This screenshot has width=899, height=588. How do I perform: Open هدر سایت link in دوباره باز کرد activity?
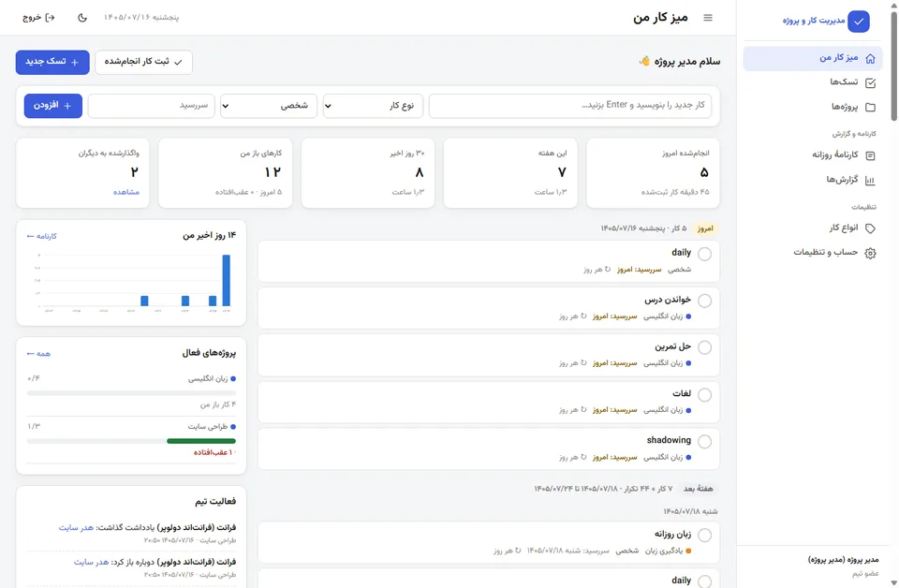[x=91, y=562]
